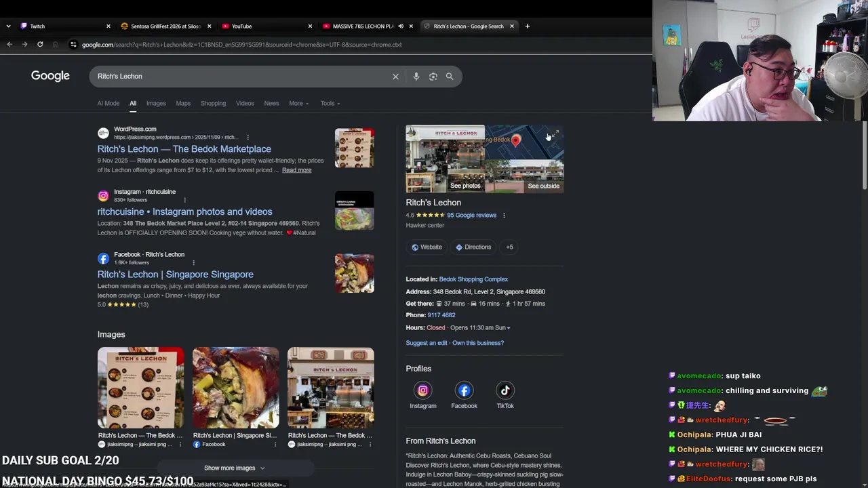This screenshot has width=868, height=488.
Task: Click Suggest an edit
Action: pyautogui.click(x=427, y=343)
